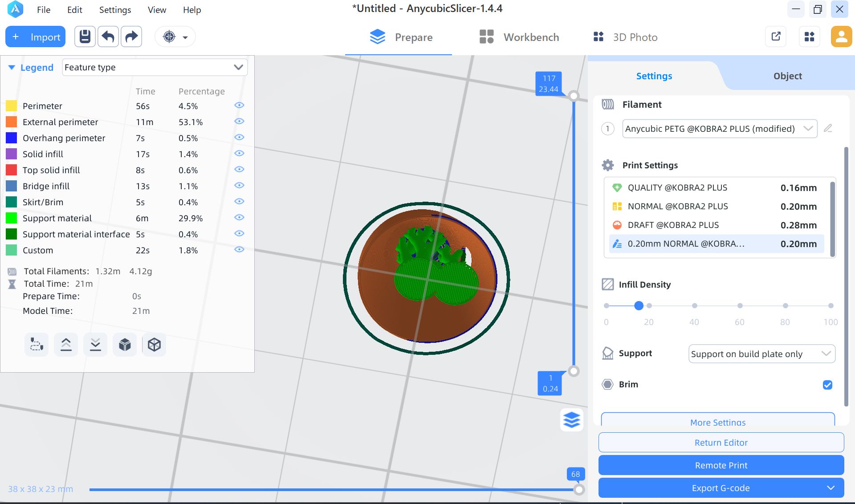Image resolution: width=855 pixels, height=504 pixels.
Task: Select QUALITY @KOBRA2 PLUS 0.16mm preset
Action: pos(716,187)
